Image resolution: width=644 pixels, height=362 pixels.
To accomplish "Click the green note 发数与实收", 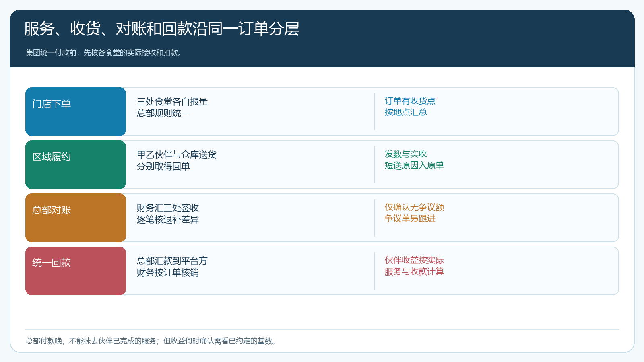I will pyautogui.click(x=406, y=154).
